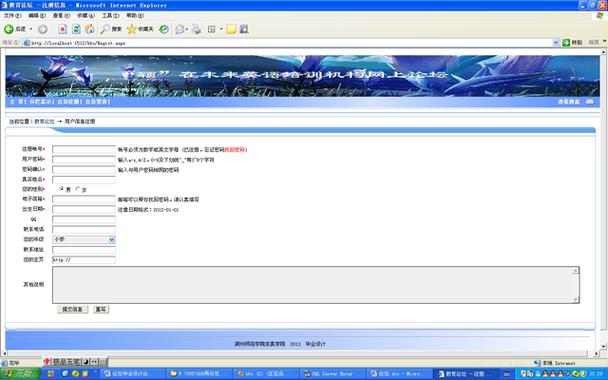Click the page icon in the address bar

(26, 43)
